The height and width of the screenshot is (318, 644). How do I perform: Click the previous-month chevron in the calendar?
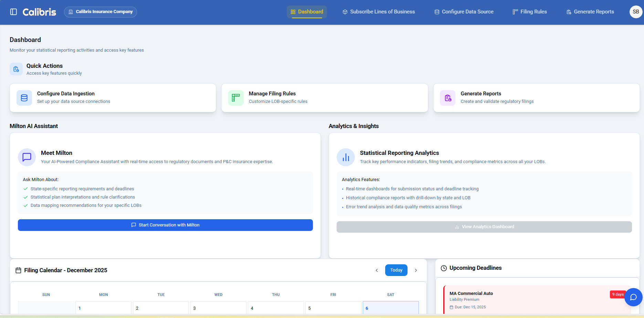click(377, 270)
